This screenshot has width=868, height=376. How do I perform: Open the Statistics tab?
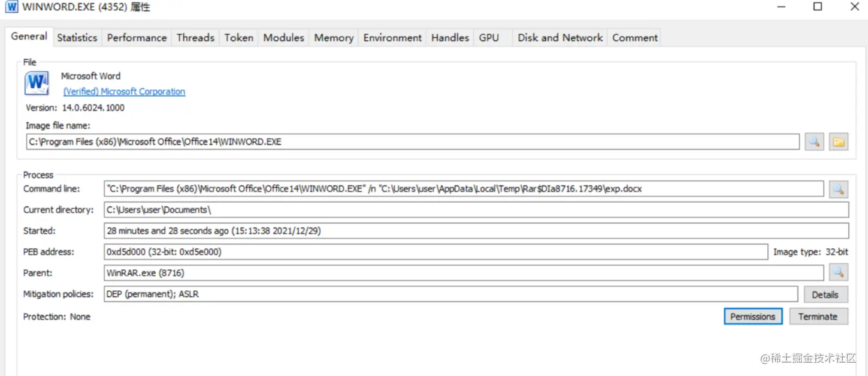click(x=77, y=37)
